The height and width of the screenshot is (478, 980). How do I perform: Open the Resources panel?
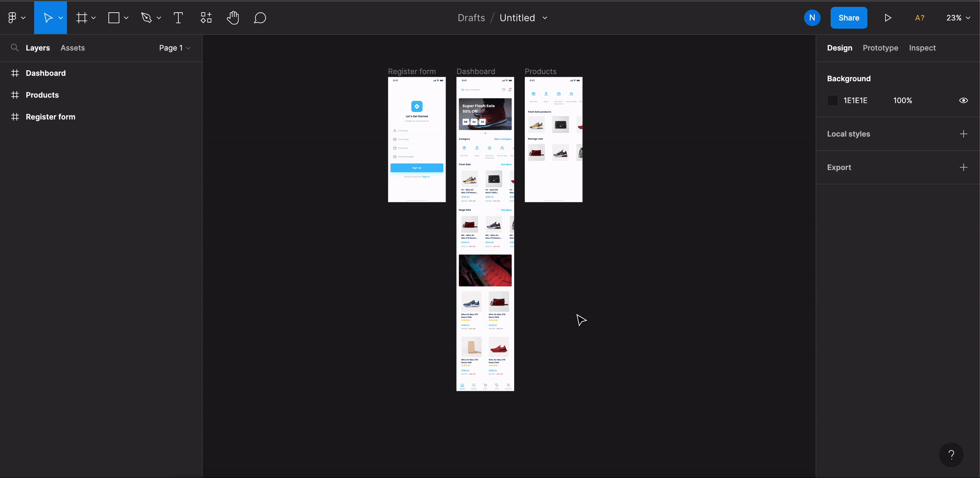point(206,18)
